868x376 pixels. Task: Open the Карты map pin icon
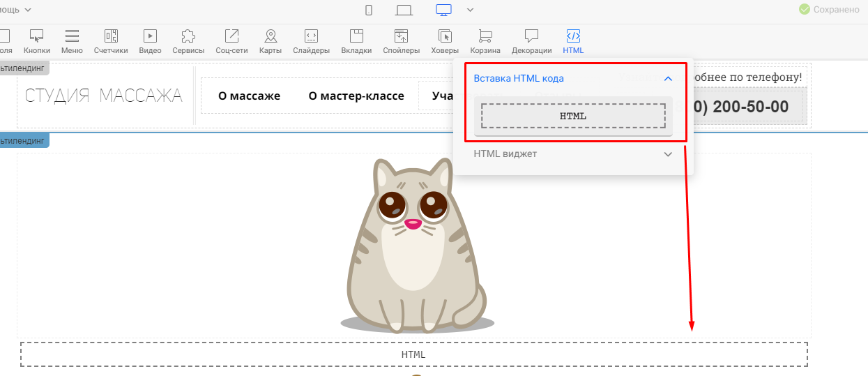click(271, 36)
